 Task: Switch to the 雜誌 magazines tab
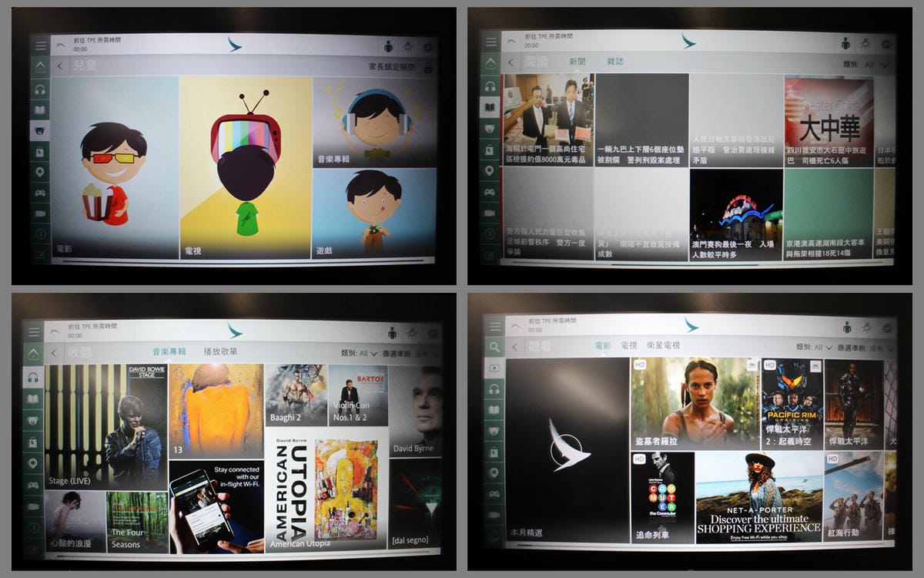pos(614,62)
